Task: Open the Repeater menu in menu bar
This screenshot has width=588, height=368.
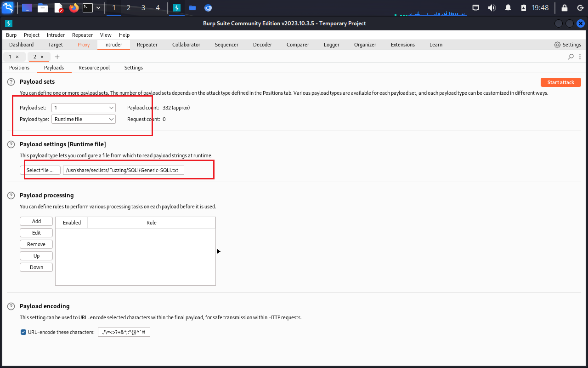Action: click(82, 35)
